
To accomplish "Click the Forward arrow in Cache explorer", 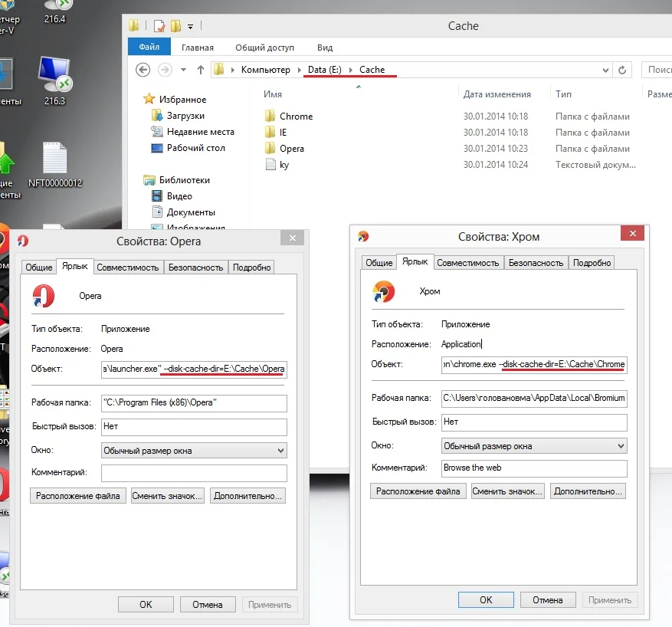I will 165,70.
